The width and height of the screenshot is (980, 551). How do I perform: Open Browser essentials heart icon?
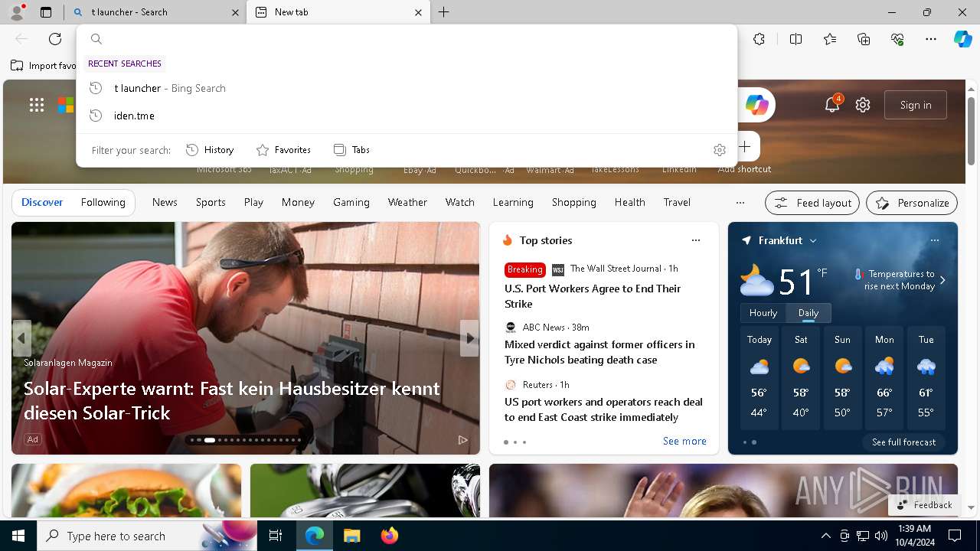(x=897, y=39)
